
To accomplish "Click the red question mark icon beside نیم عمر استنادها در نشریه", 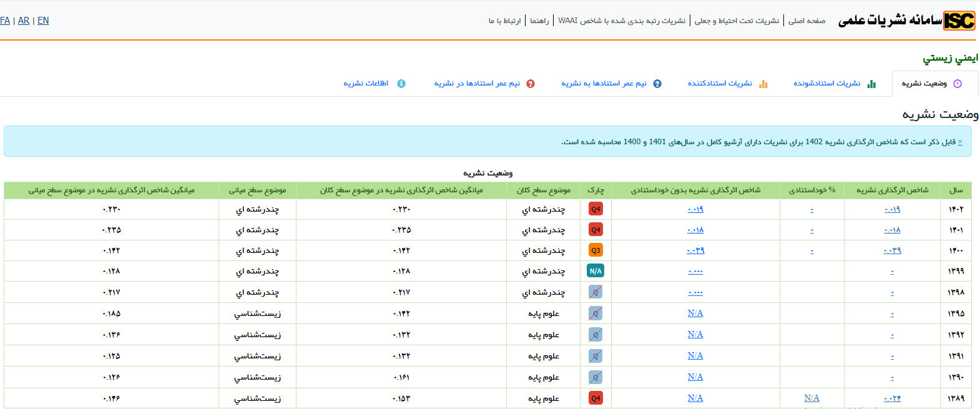I will [531, 84].
